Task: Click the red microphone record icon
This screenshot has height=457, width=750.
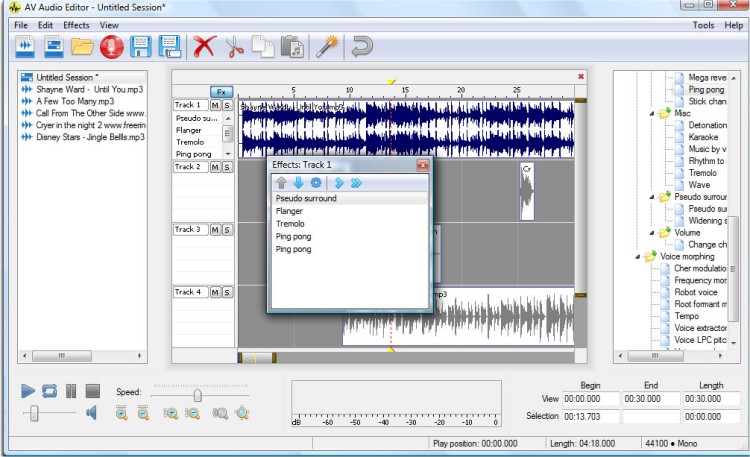Action: pos(111,46)
